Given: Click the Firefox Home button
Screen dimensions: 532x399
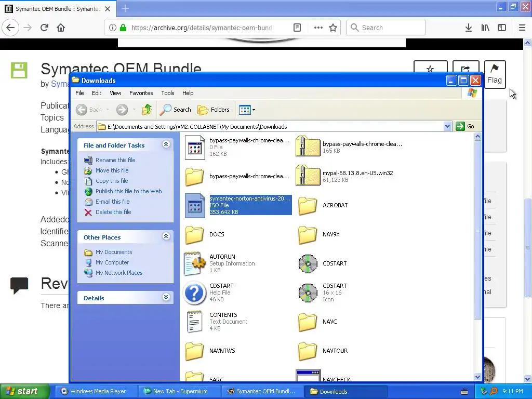Looking at the screenshot, I should pyautogui.click(x=61, y=28).
